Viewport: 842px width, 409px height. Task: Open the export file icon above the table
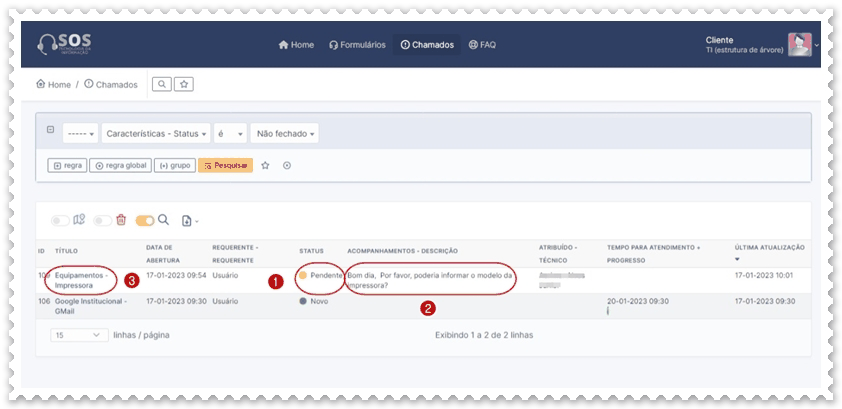[188, 220]
